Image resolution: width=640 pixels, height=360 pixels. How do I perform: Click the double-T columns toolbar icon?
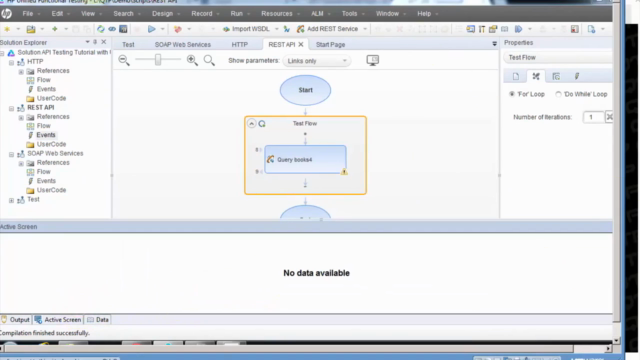coord(482,29)
